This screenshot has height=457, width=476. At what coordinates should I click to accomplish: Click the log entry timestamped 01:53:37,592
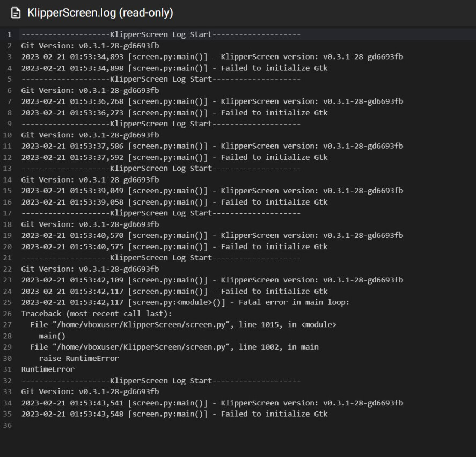coord(174,157)
